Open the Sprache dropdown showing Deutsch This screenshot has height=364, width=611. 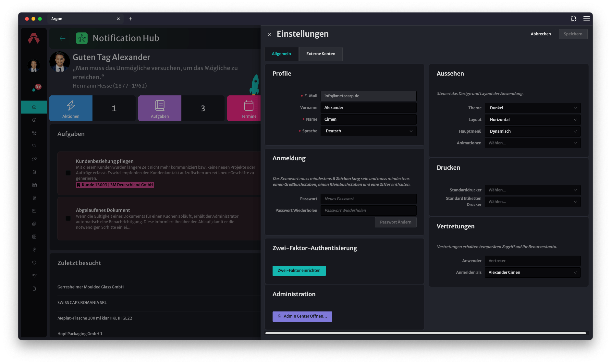[369, 131]
